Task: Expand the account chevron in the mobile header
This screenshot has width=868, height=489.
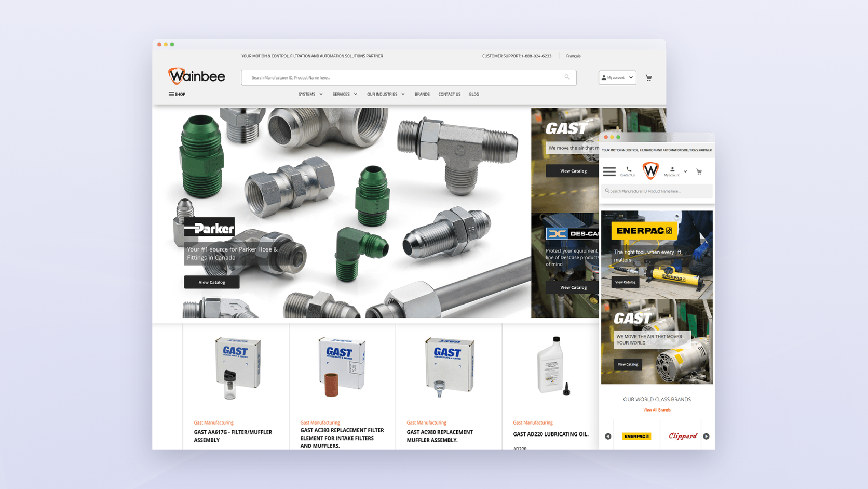Action: 685,171
